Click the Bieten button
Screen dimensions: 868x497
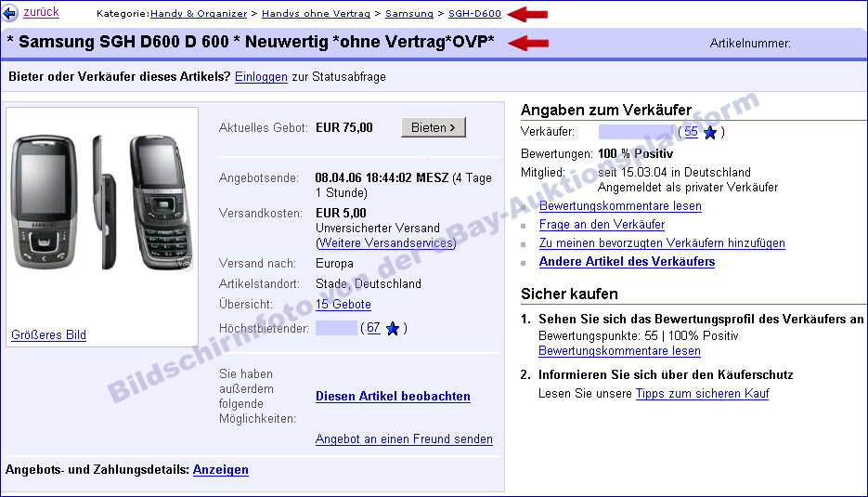[x=433, y=127]
